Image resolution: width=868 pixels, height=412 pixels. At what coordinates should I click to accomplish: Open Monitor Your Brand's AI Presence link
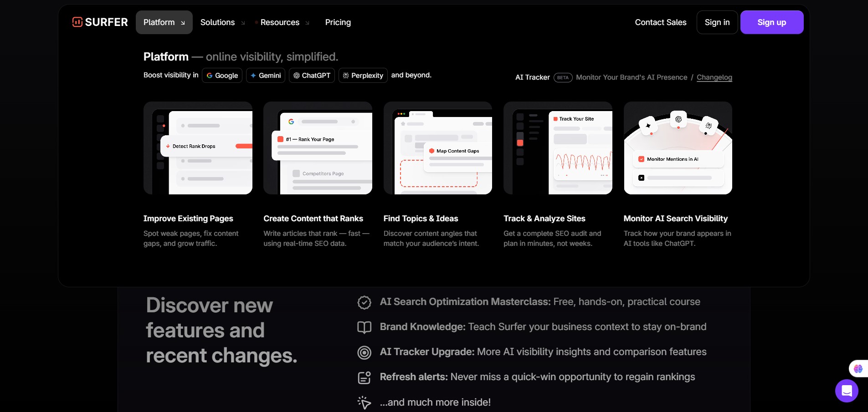coord(632,77)
